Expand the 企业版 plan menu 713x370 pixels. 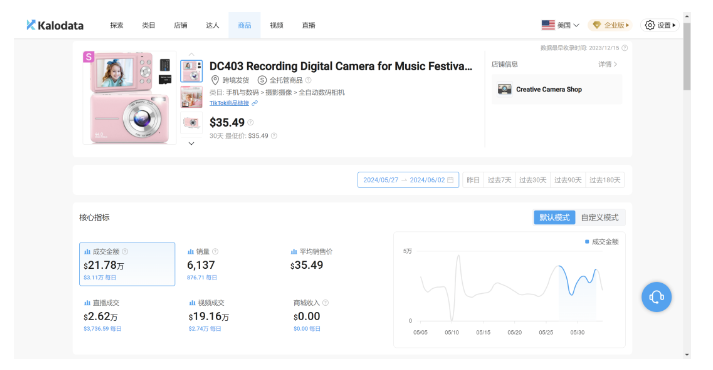click(x=610, y=25)
